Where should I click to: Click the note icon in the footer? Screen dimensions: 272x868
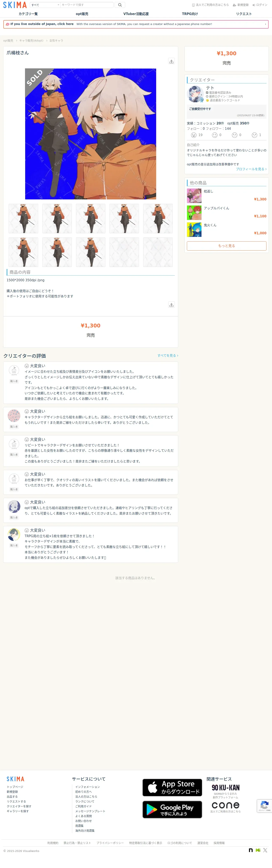click(x=251, y=850)
